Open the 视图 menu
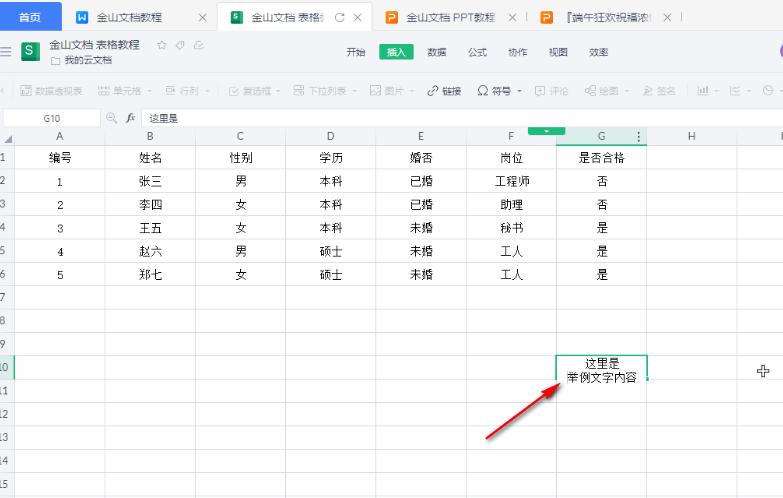783x498 pixels. pyautogui.click(x=558, y=52)
